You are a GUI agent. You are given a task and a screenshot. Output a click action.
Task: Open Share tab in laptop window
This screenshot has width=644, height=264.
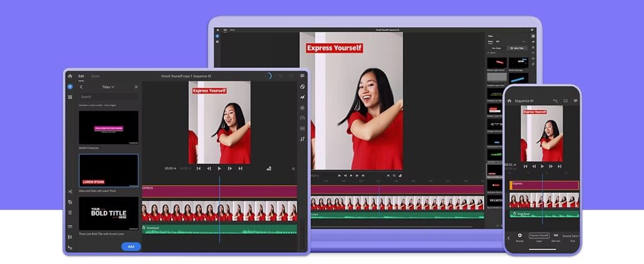click(233, 30)
